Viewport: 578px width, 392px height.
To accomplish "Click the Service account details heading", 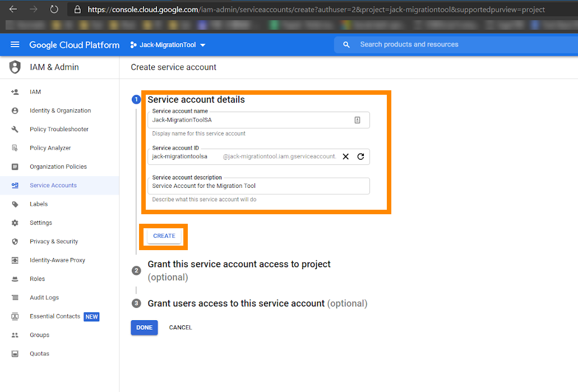I will [x=196, y=100].
